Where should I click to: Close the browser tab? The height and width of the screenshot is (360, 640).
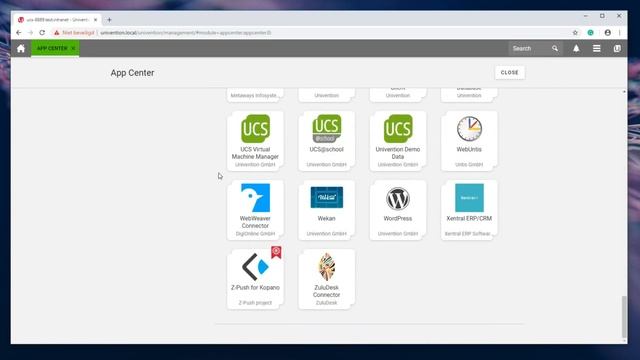point(96,20)
